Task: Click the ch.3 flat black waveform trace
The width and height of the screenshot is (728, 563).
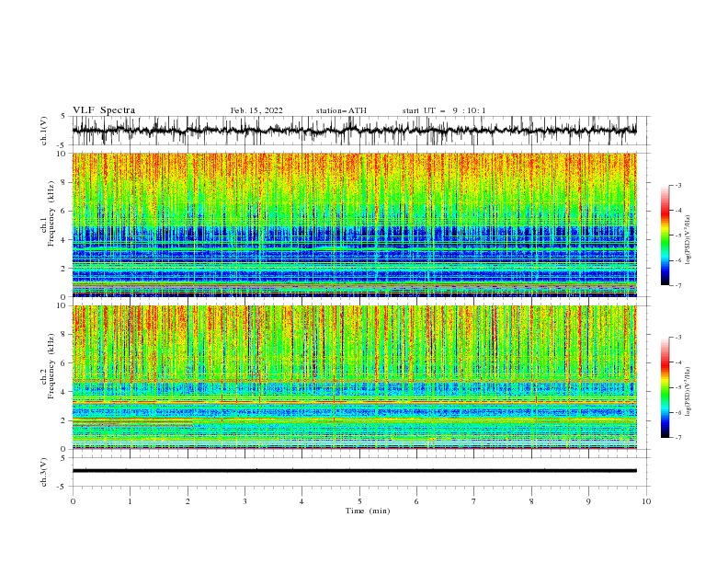Action: [x=354, y=471]
